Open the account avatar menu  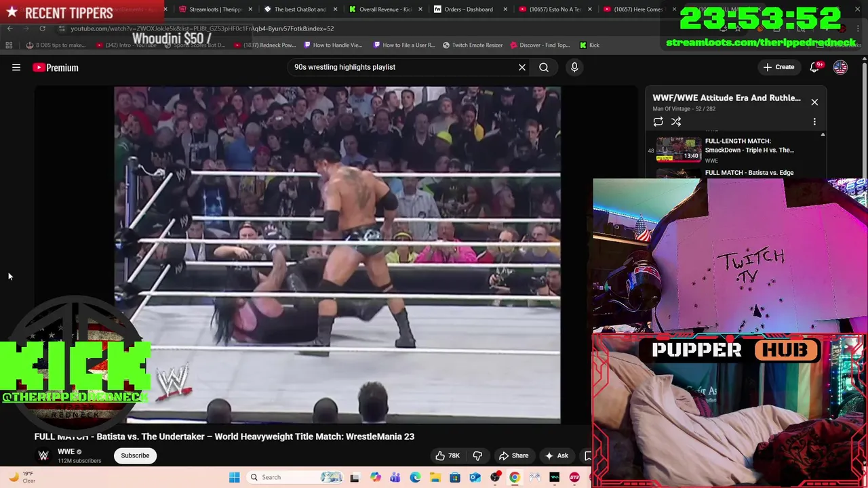(x=840, y=67)
